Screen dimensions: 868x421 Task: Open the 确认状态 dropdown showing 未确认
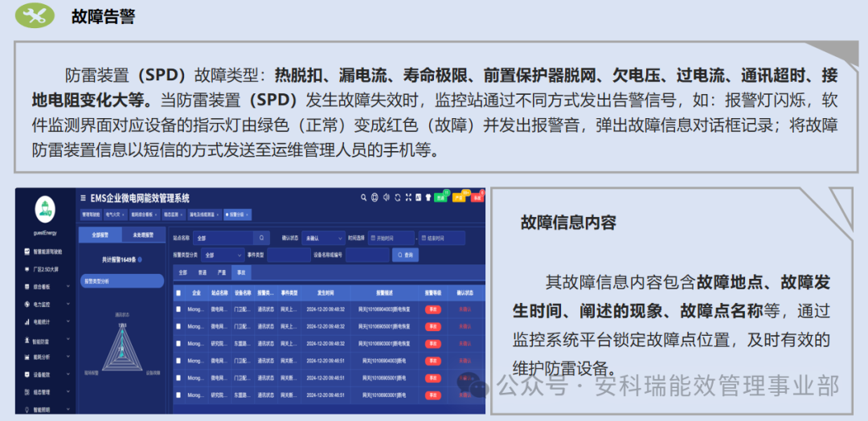(324, 238)
